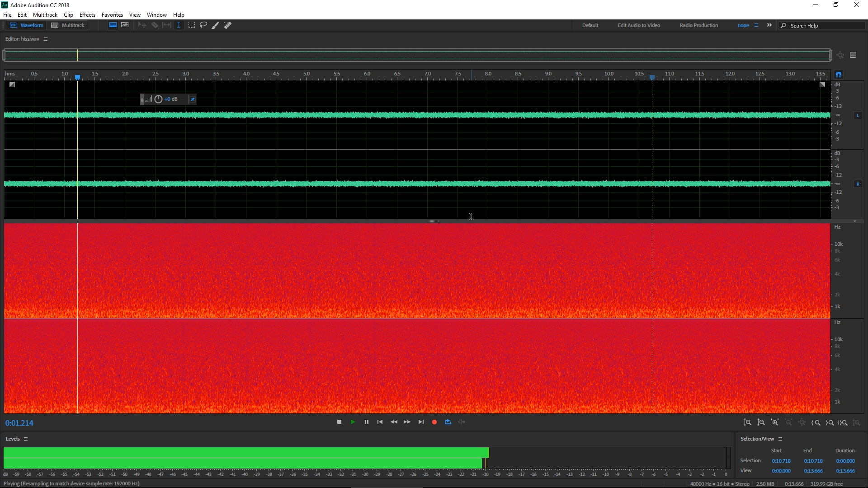Click the Record button
Screen dimensions: 868x488
click(434, 422)
